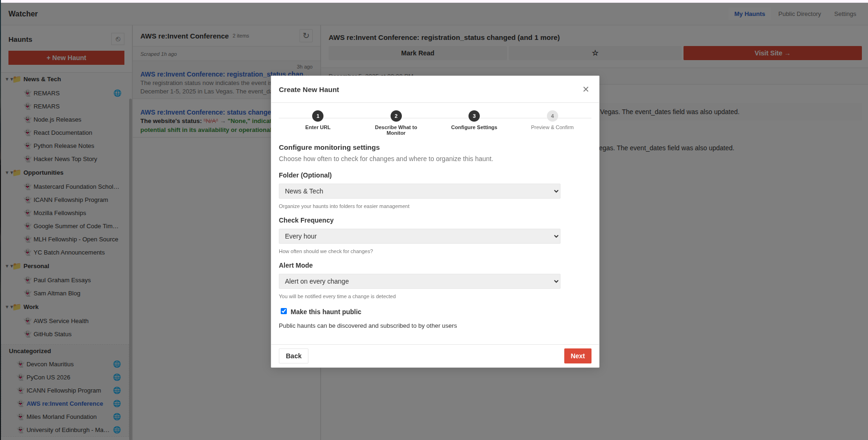Collapse the Personal folder arrow

[7, 266]
